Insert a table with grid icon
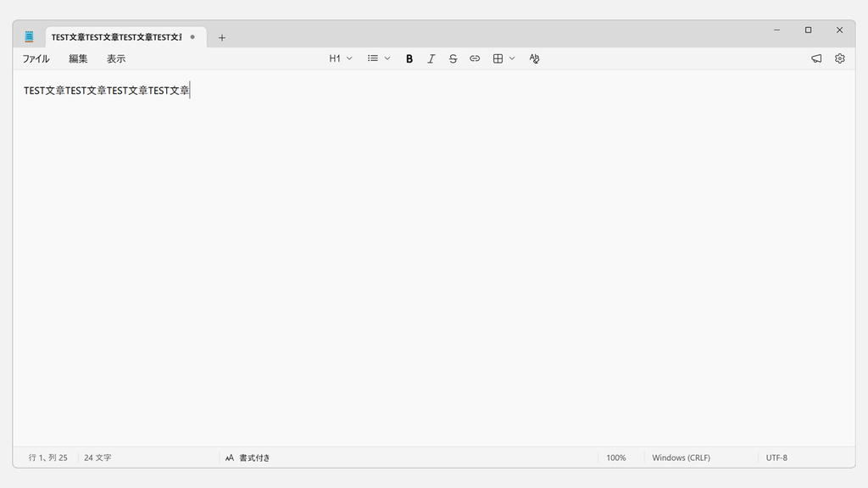The height and width of the screenshot is (488, 868). click(x=498, y=58)
